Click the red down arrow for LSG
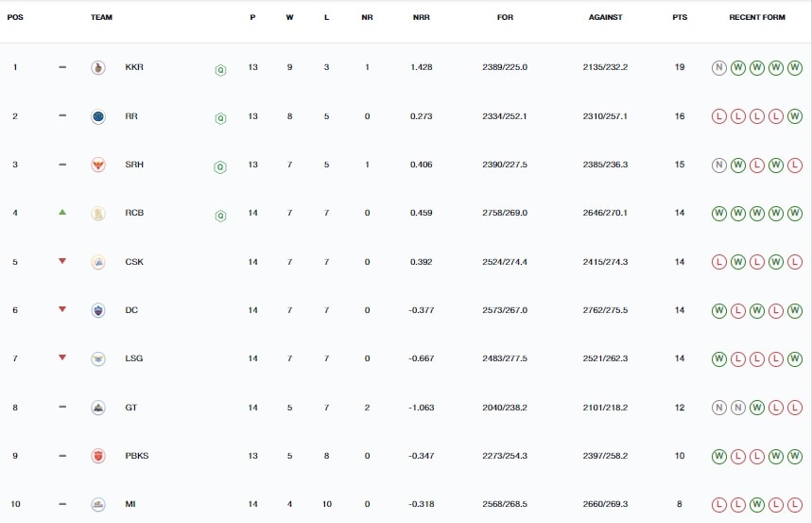The width and height of the screenshot is (812, 523). (x=62, y=357)
